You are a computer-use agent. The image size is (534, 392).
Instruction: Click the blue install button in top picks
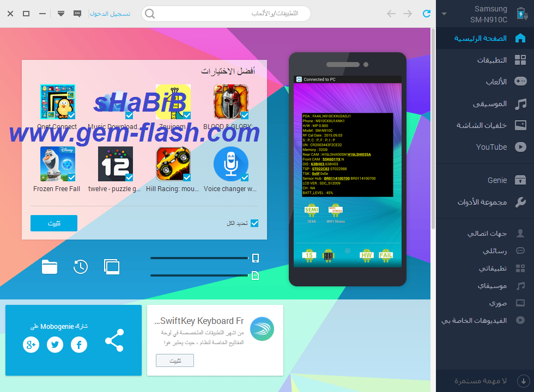(x=54, y=223)
